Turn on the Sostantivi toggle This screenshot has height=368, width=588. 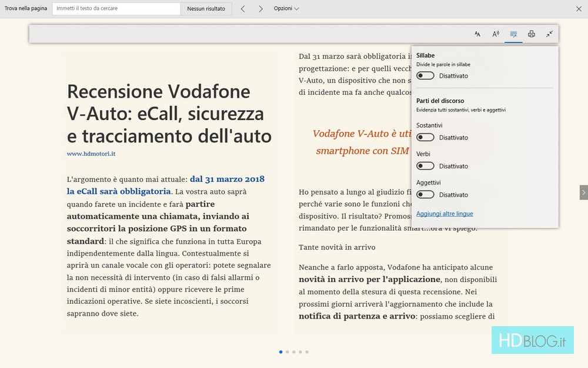pyautogui.click(x=425, y=137)
